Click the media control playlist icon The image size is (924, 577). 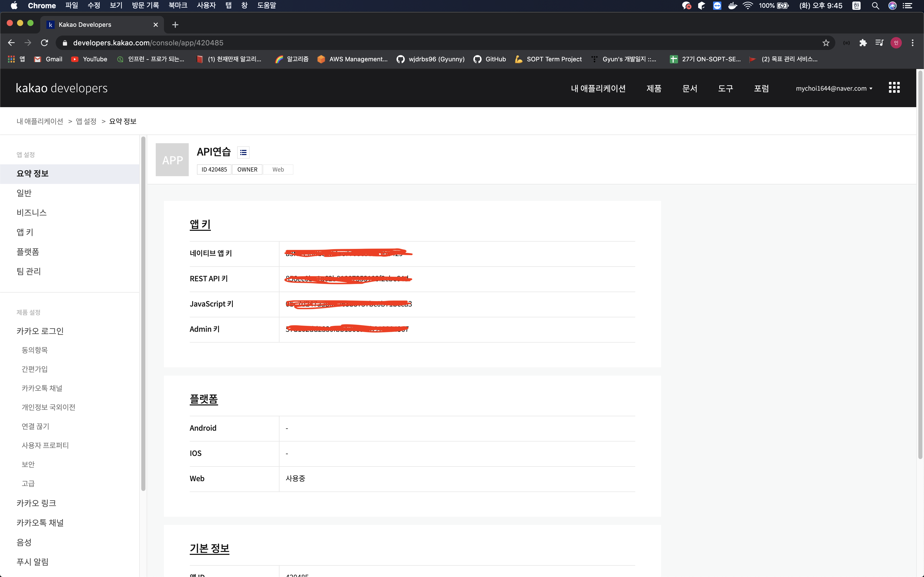(x=879, y=43)
